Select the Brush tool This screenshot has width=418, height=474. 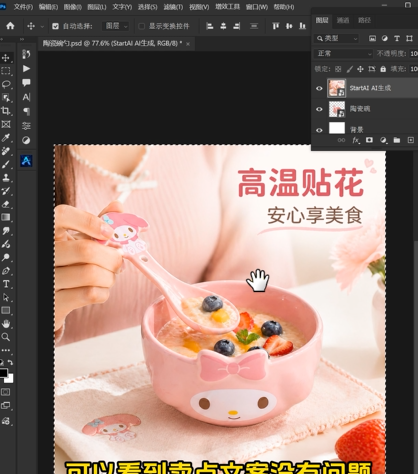pos(6,164)
